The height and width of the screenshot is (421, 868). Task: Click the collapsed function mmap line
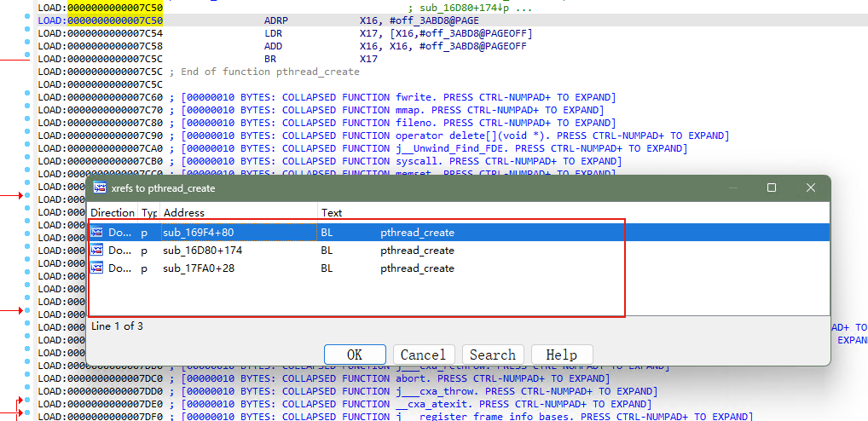(x=321, y=110)
